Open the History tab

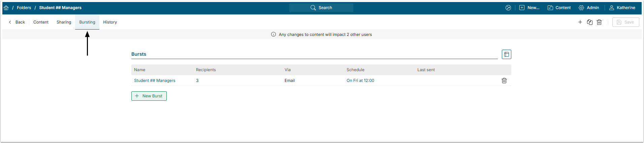110,22
